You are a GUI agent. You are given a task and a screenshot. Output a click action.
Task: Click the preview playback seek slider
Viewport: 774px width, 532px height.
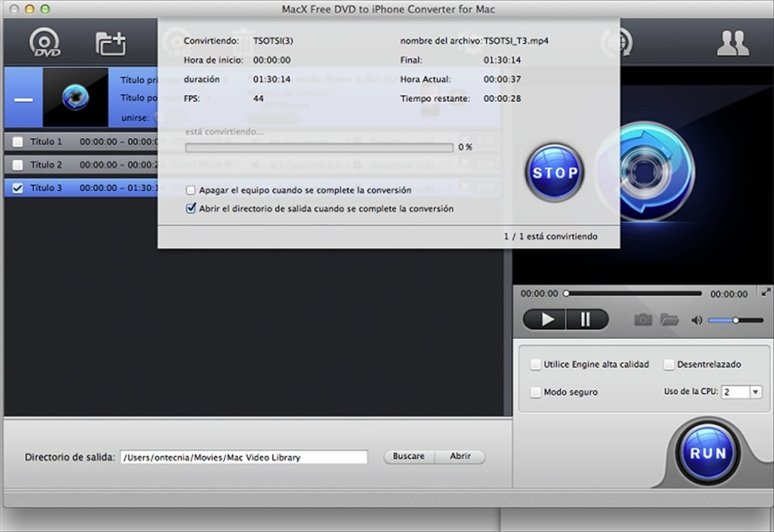(x=633, y=294)
